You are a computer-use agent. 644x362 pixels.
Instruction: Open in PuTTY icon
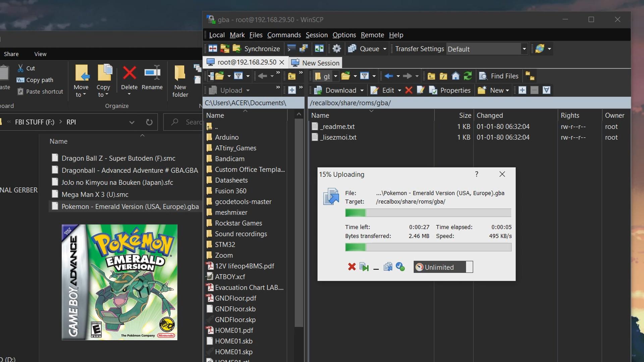point(304,49)
